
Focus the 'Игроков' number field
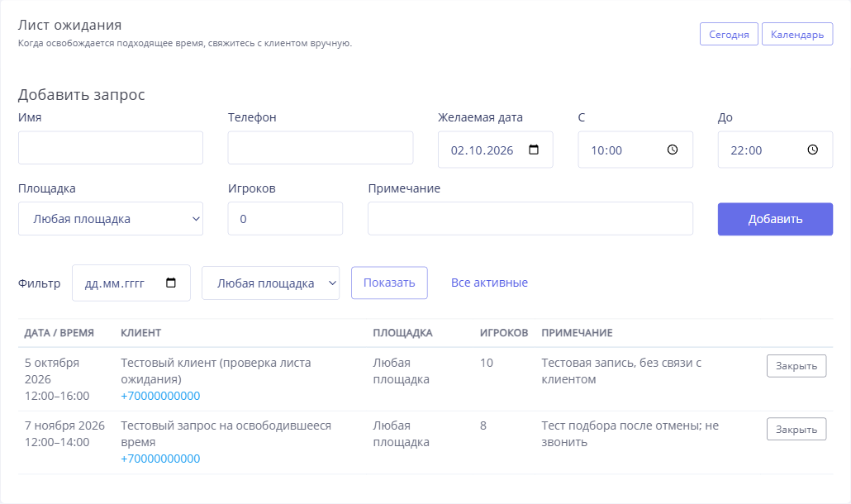pos(285,219)
